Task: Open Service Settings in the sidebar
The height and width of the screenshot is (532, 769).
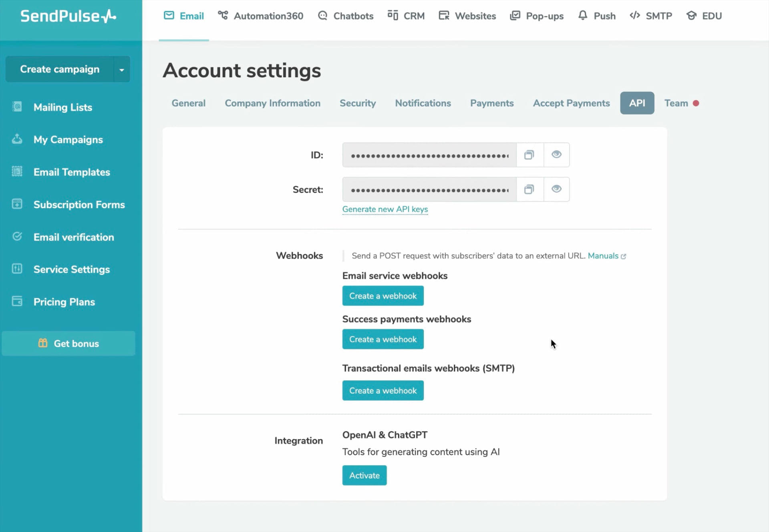Action: pyautogui.click(x=72, y=269)
